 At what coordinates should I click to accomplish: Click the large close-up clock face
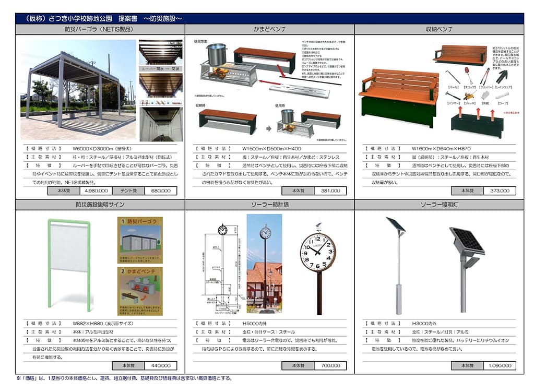click(317, 252)
